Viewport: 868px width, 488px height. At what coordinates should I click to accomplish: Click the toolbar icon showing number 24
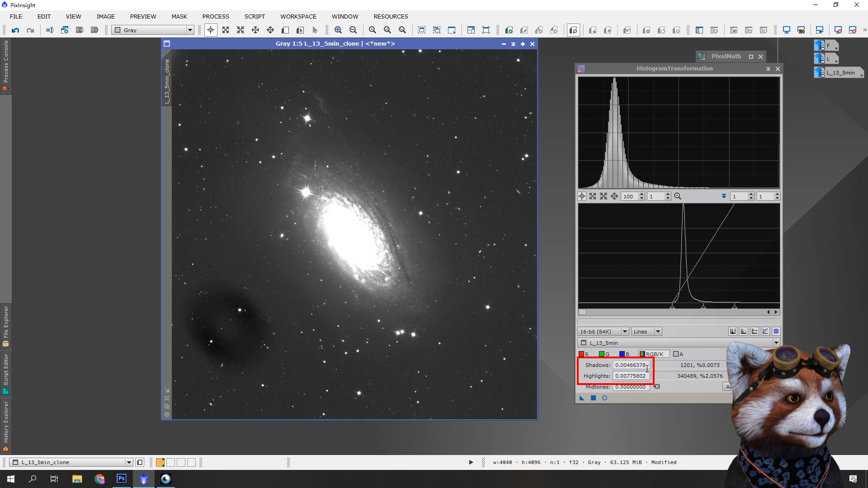[x=801, y=30]
